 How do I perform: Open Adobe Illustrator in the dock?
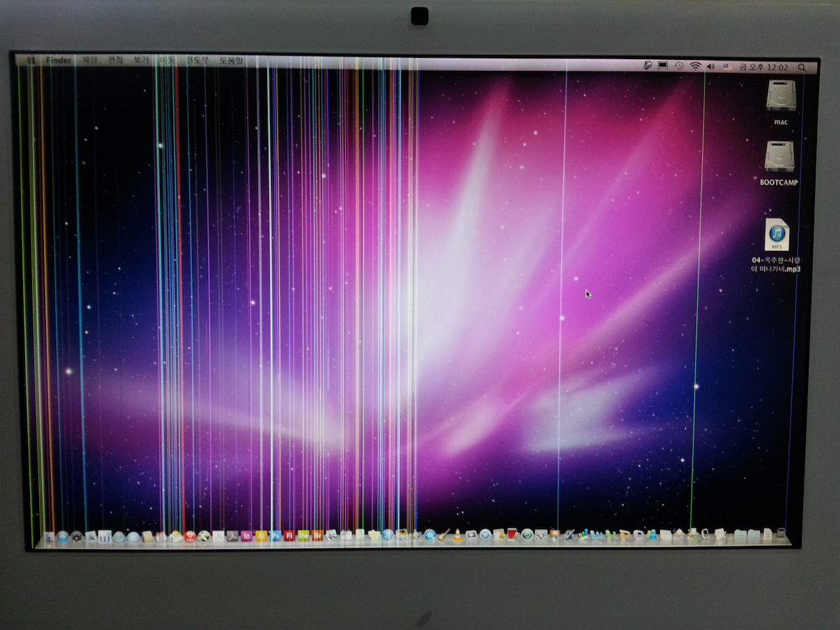click(x=261, y=536)
